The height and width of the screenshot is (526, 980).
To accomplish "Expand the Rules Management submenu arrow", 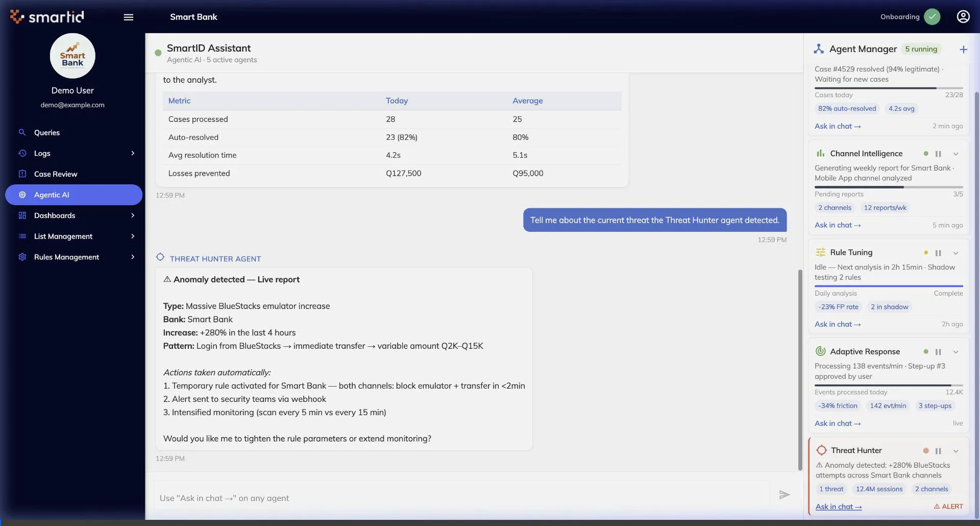I will click(133, 257).
